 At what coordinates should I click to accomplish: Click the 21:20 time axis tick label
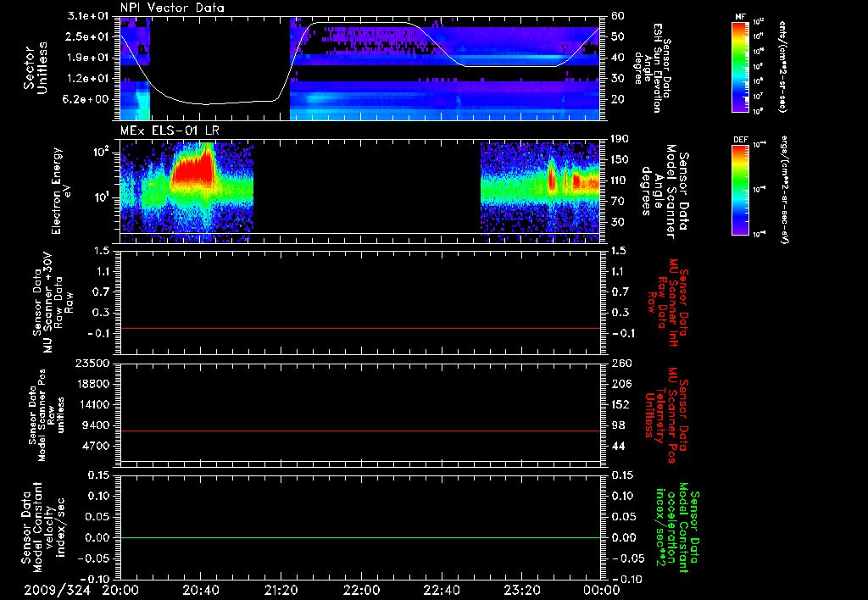tap(281, 591)
